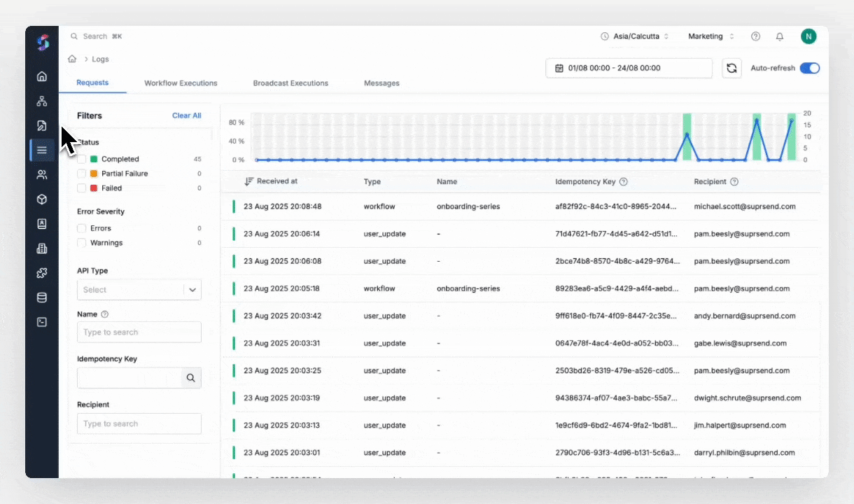
Task: Click idempotency key starting 71d47621
Action: (616, 234)
